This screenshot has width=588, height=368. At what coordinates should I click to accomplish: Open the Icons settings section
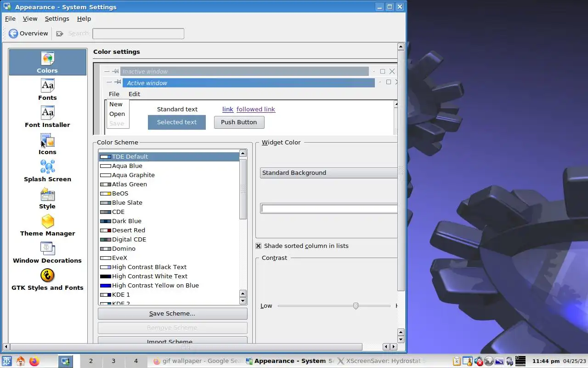click(x=47, y=144)
